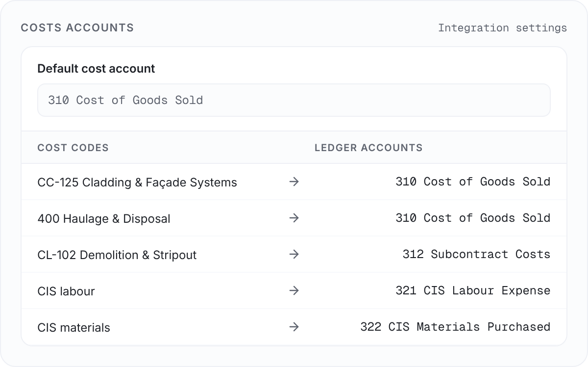The height and width of the screenshot is (367, 588).
Task: Click the arrow icon in CIS labour row
Action: (x=294, y=290)
